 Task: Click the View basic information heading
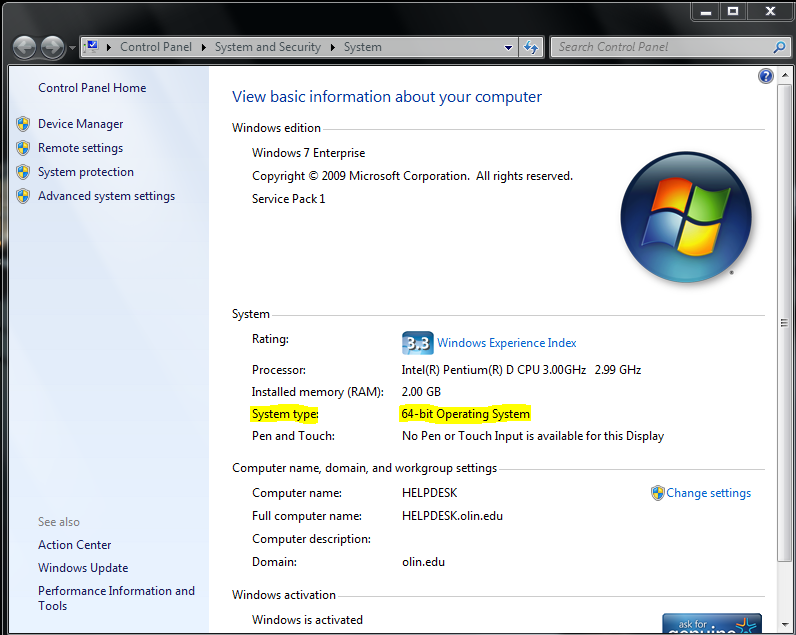tap(387, 96)
